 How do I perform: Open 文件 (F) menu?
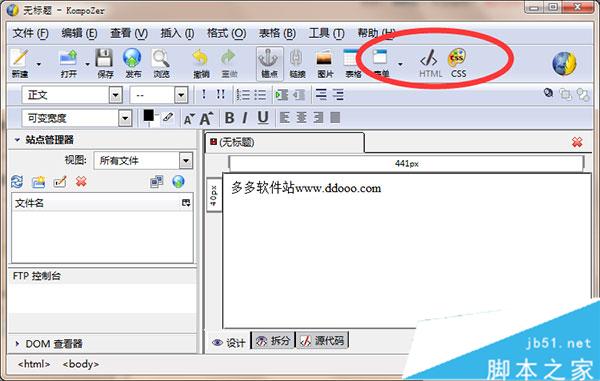pos(31,34)
